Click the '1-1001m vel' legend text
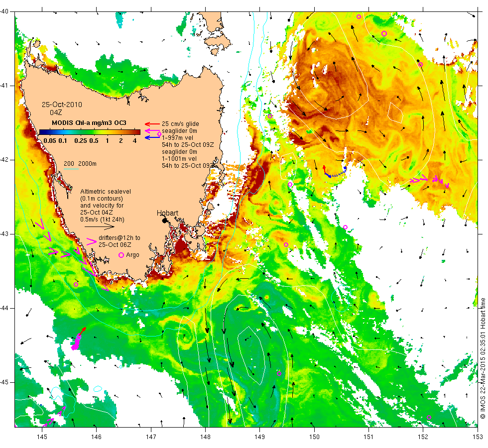 179,159
